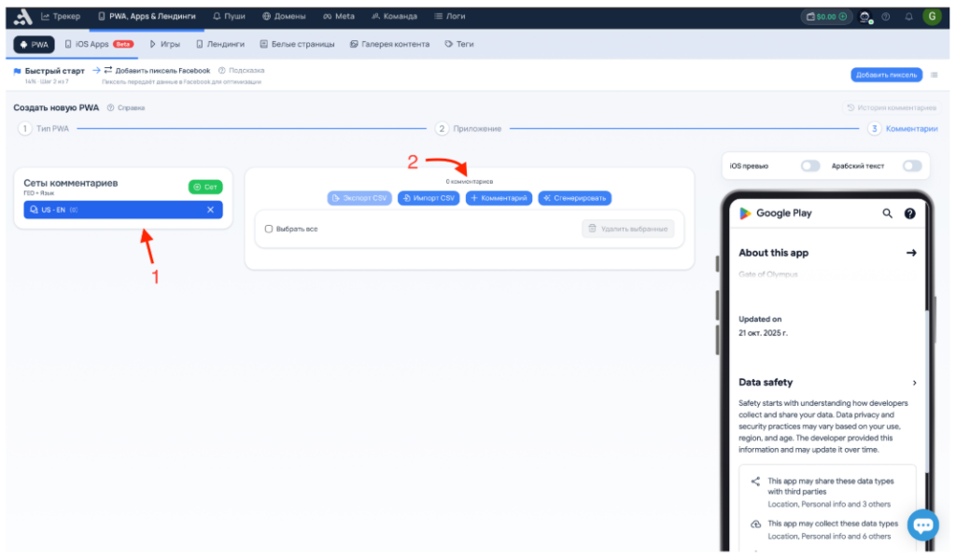Click the app logo in the top bar
Image resolution: width=956 pixels, height=560 pixels.
[x=23, y=17]
